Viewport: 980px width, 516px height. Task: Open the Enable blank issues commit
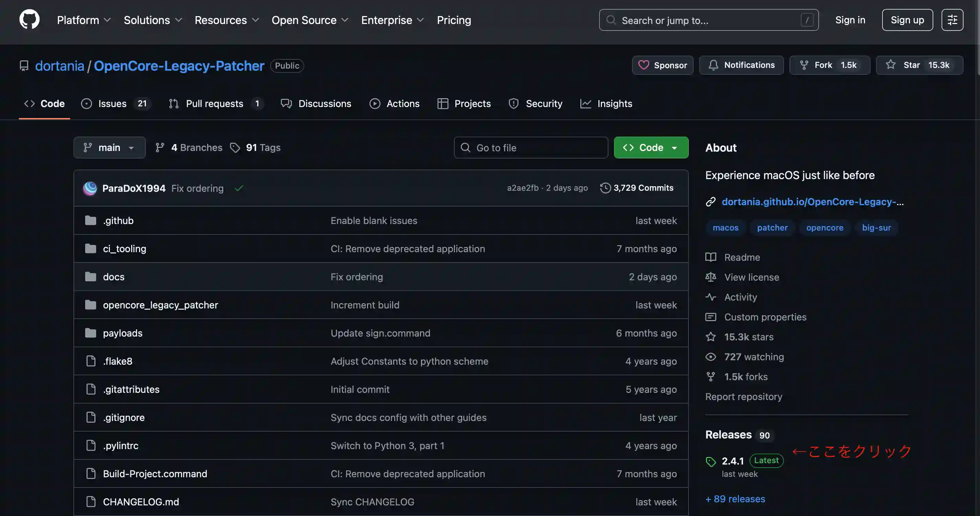tap(374, 221)
